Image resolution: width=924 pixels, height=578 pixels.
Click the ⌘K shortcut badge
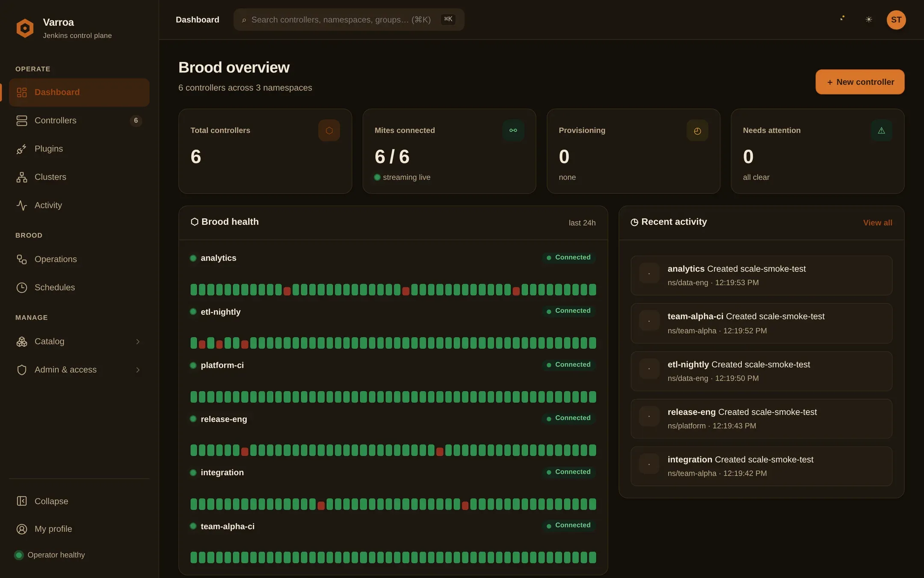tap(448, 19)
